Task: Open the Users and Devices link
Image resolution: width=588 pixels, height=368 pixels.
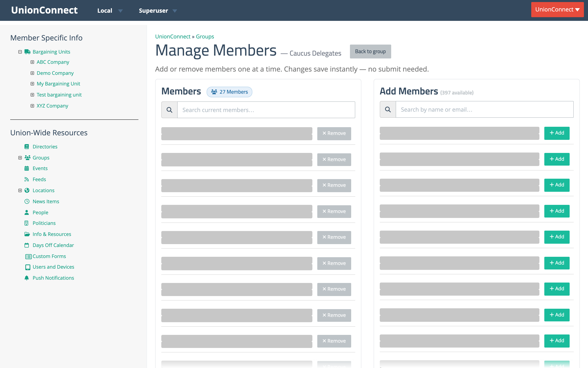Action: (x=53, y=267)
